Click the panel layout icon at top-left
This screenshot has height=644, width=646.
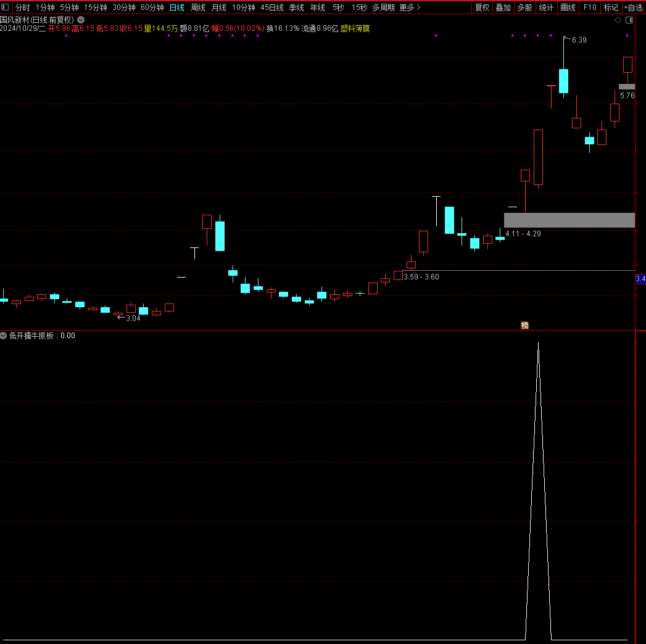pos(6,7)
